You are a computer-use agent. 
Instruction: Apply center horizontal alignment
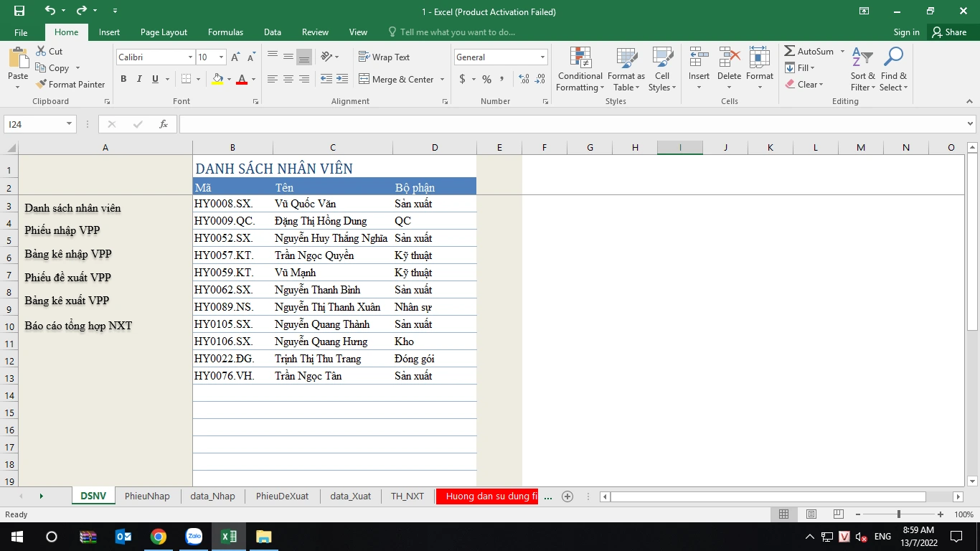click(288, 79)
